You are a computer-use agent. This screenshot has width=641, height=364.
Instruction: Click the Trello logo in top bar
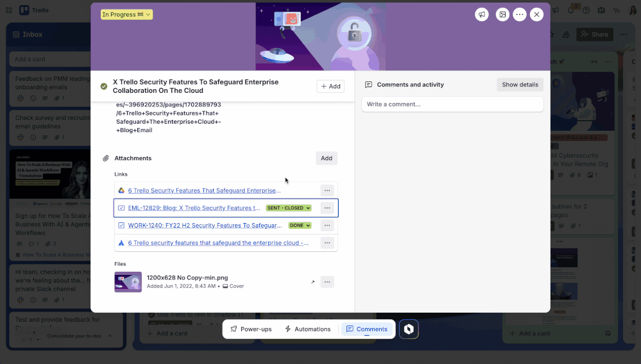pyautogui.click(x=35, y=10)
